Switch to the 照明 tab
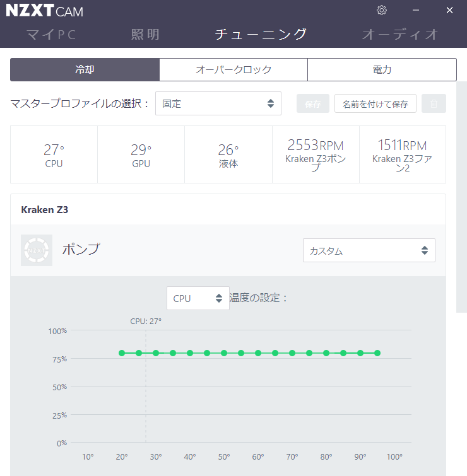 pyautogui.click(x=145, y=34)
